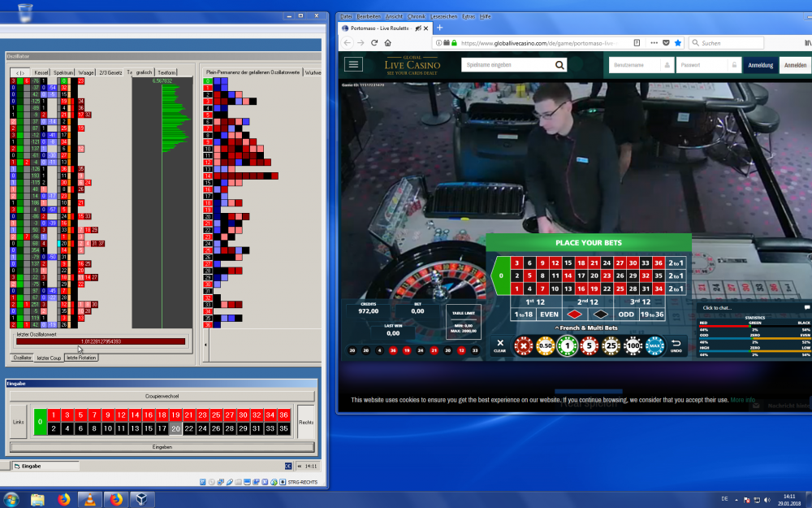Click the Rechts button in Eingabe
The width and height of the screenshot is (812, 508).
pos(305,422)
